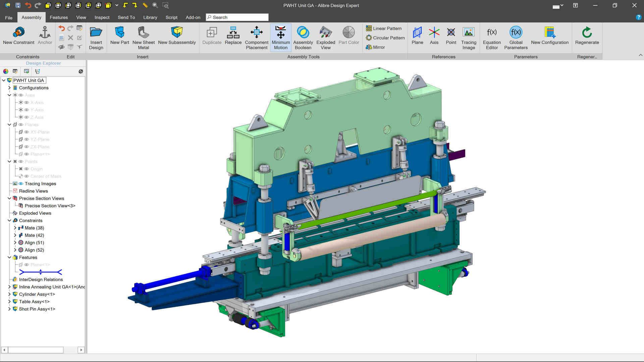
Task: Click the Assembly tab in ribbon
Action: pyautogui.click(x=31, y=17)
